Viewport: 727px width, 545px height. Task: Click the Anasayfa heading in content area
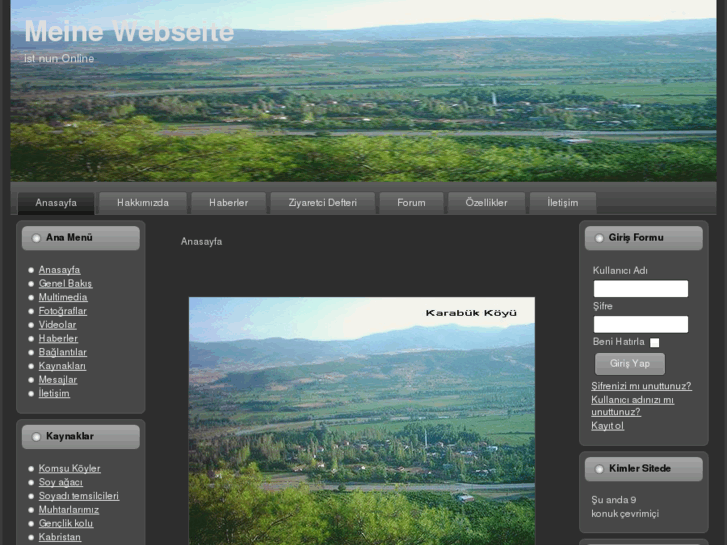(201, 242)
